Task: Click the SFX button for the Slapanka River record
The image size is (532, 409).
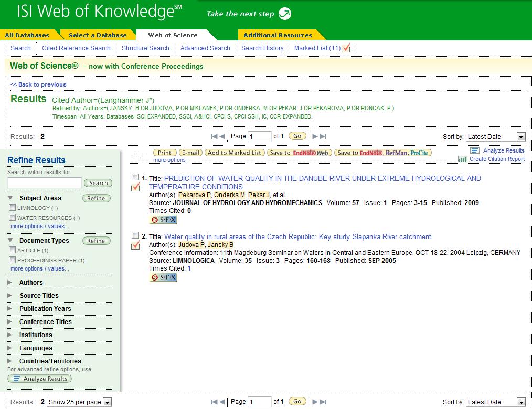Action: 163,277
